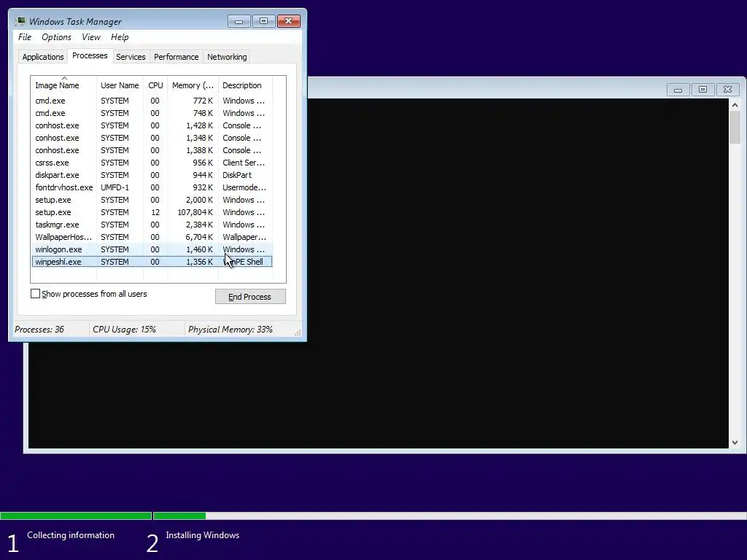Switch to the Applications tab
This screenshot has width=747, height=560.
click(x=43, y=57)
